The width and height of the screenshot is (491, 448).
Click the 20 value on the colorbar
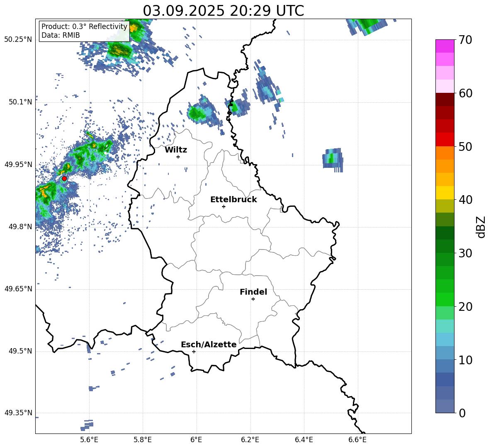pos(465,306)
